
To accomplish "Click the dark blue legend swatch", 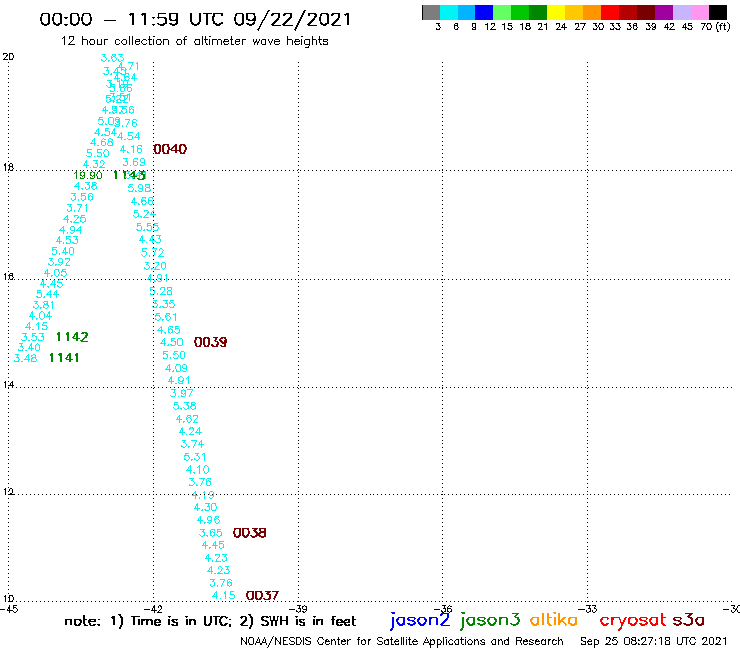I will pos(484,13).
